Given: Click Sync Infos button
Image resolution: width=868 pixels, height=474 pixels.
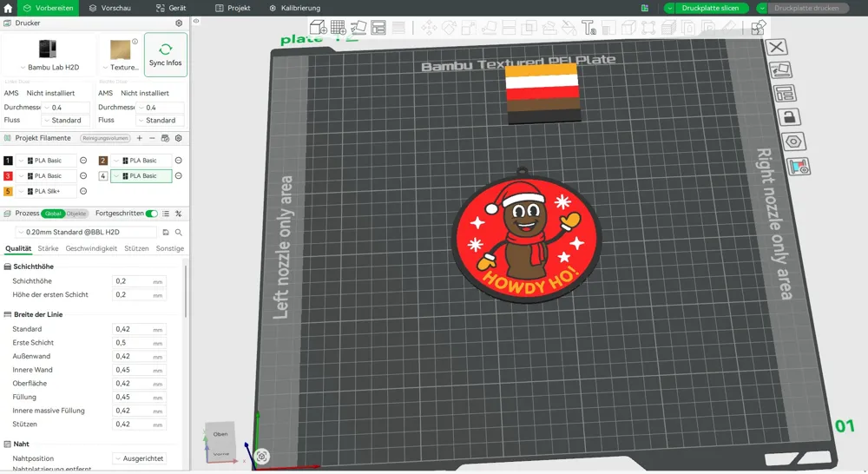Looking at the screenshot, I should tap(166, 55).
